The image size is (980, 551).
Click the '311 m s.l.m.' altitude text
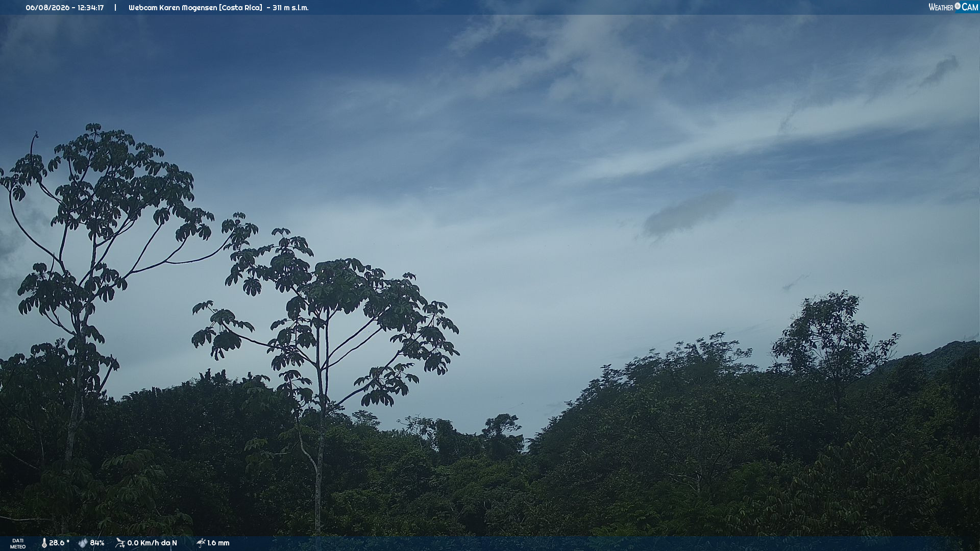click(x=290, y=8)
